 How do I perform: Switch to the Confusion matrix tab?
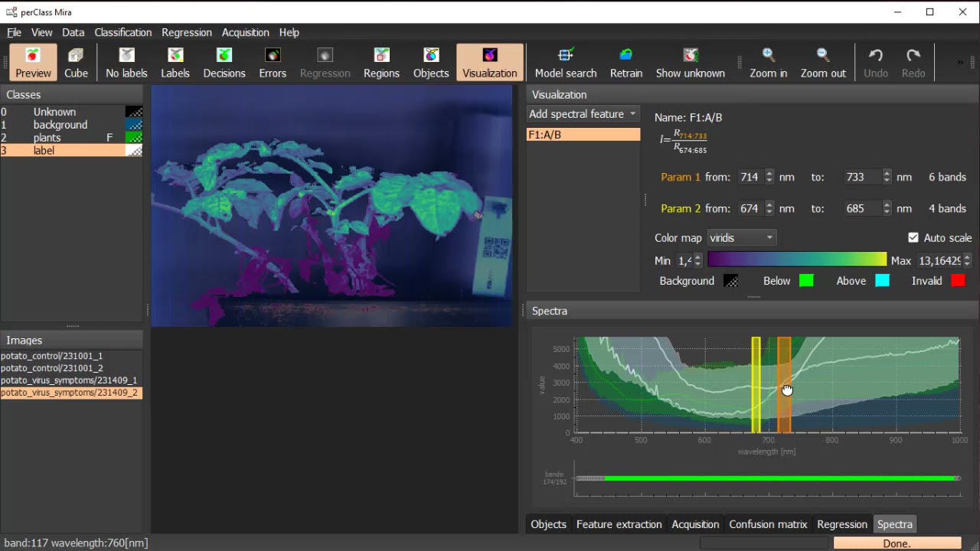coord(768,524)
